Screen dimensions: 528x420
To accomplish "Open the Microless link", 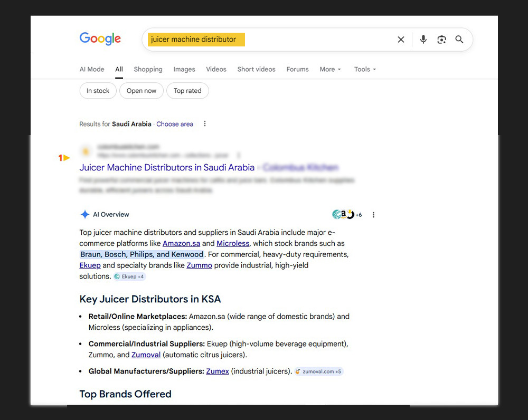I will click(233, 243).
